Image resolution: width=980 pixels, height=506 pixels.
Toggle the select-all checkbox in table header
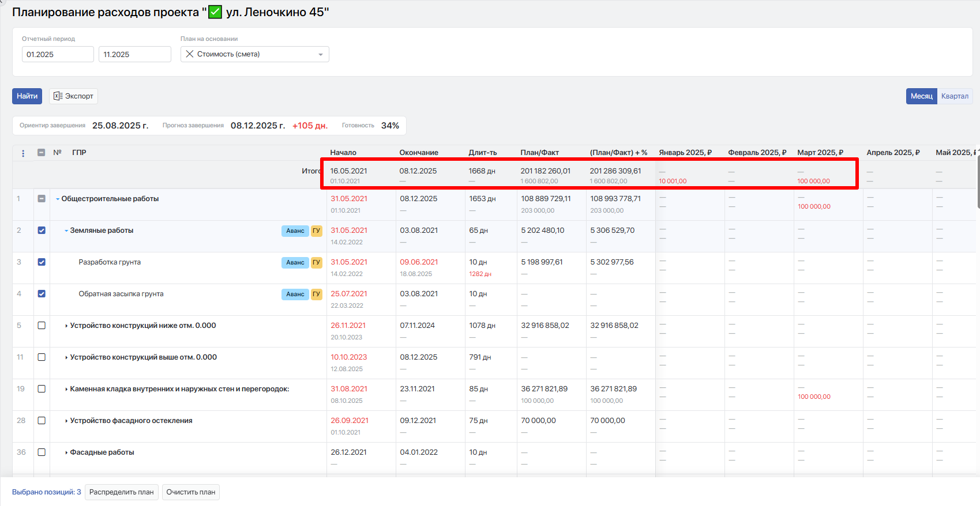pos(42,153)
